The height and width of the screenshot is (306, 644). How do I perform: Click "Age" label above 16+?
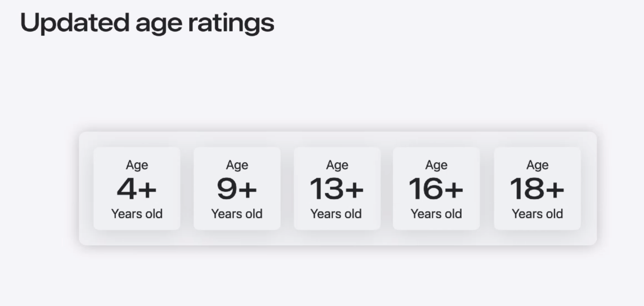pos(436,165)
